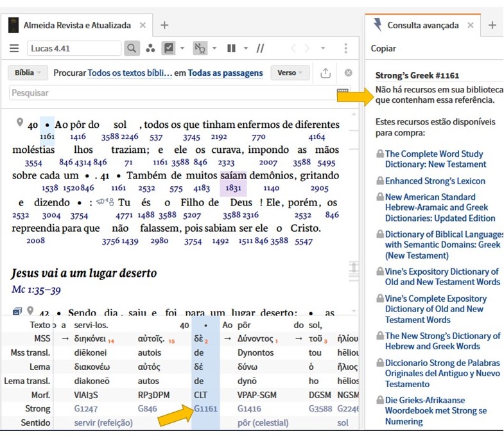Screen dimensions: 504x436
Task: Click sense pôr (celestial)
Action: pyautogui.click(x=263, y=423)
